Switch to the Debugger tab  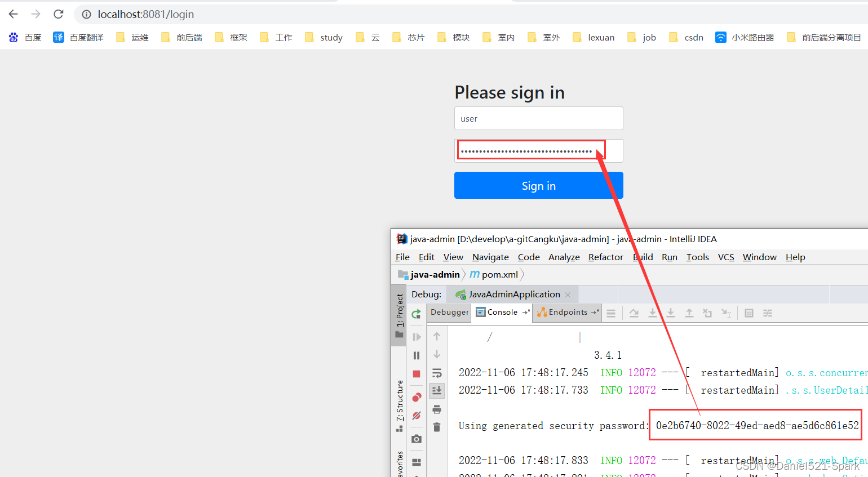[x=449, y=312]
